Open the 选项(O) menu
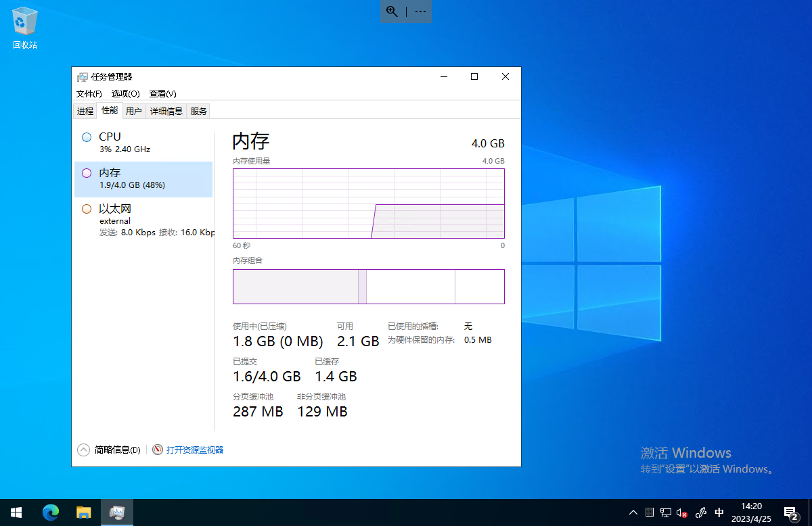812x526 pixels. 126,94
